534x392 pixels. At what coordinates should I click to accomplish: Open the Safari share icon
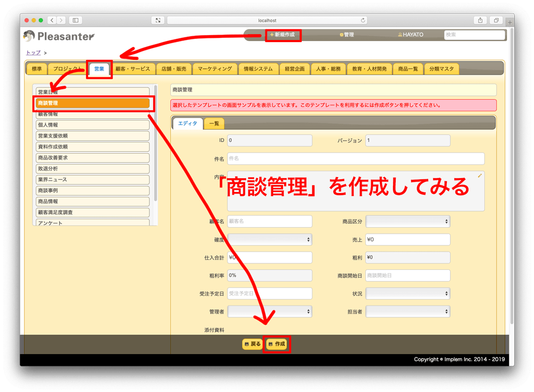pos(480,20)
